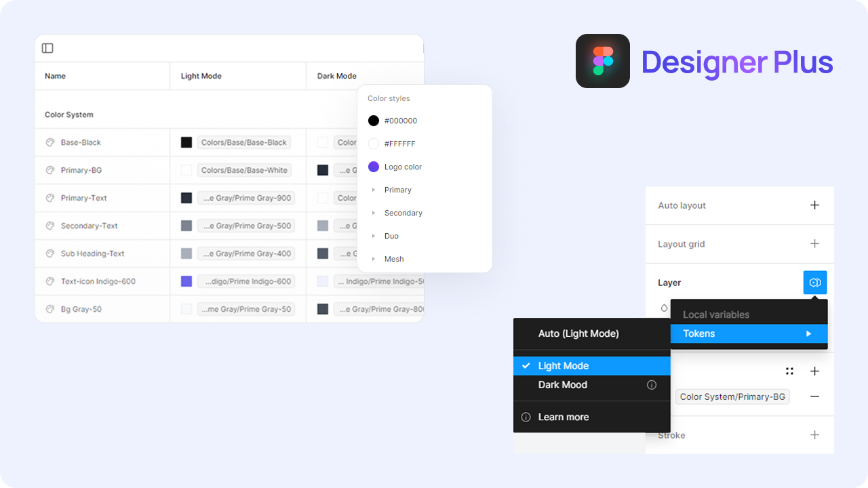
Task: Click Prime Gray-400 variable chip
Action: 246,253
